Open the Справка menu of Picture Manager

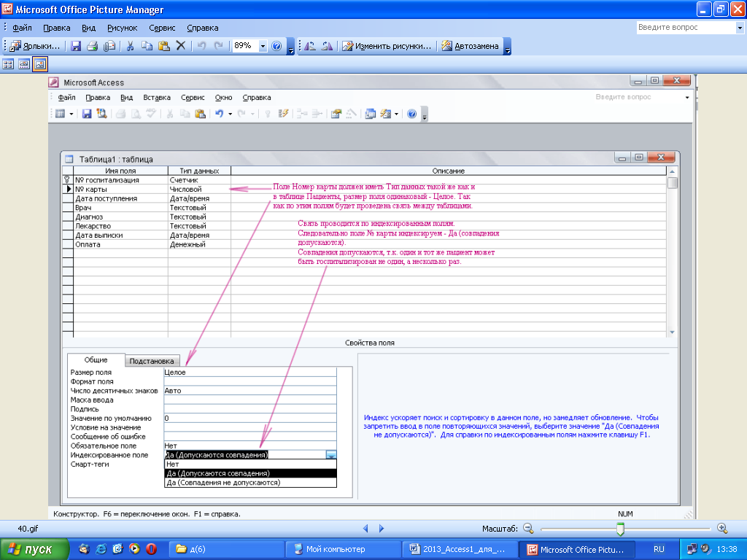[203, 28]
